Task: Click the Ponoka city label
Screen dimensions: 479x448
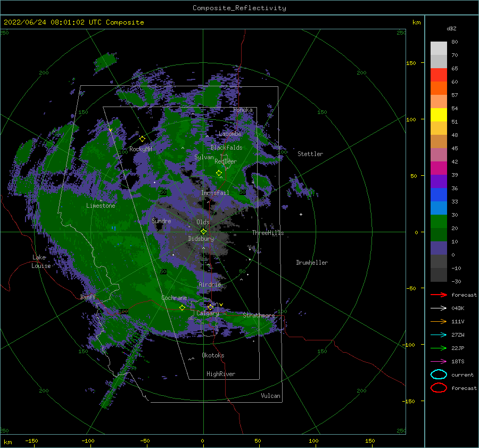Action: pyautogui.click(x=243, y=110)
